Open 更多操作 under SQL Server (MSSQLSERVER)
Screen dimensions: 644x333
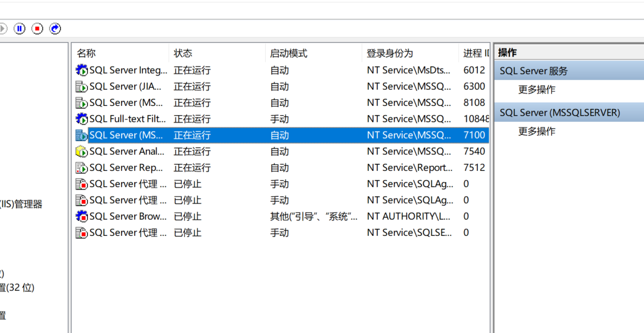point(537,132)
